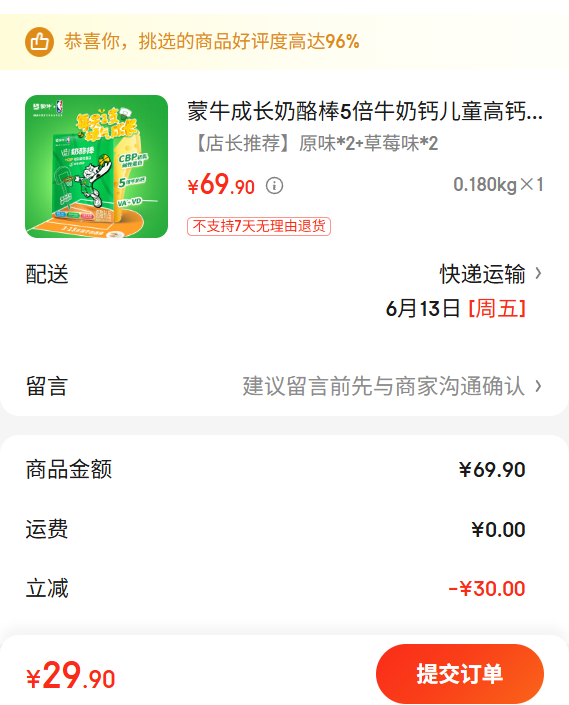
Task: Open the 留言 note row
Action: [284, 386]
